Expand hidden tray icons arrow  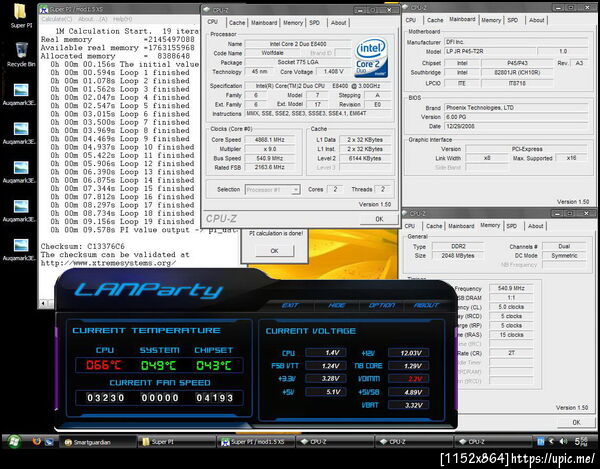click(551, 441)
